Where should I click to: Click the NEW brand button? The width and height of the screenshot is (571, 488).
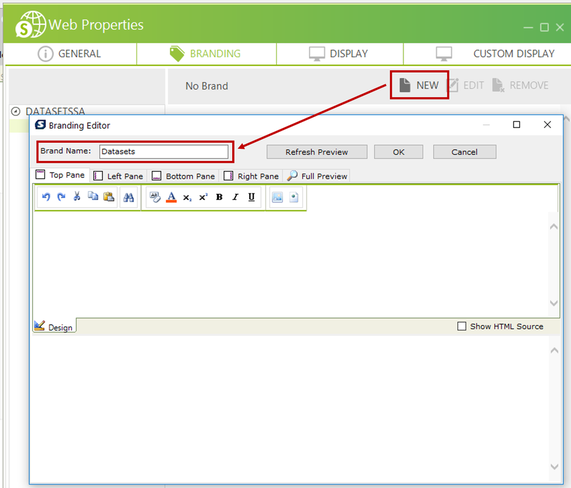click(x=419, y=85)
